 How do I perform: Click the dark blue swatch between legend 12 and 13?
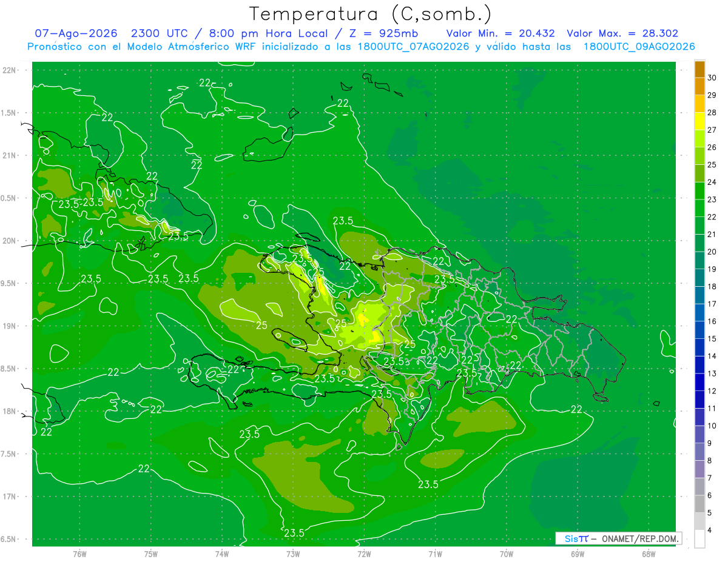click(699, 383)
